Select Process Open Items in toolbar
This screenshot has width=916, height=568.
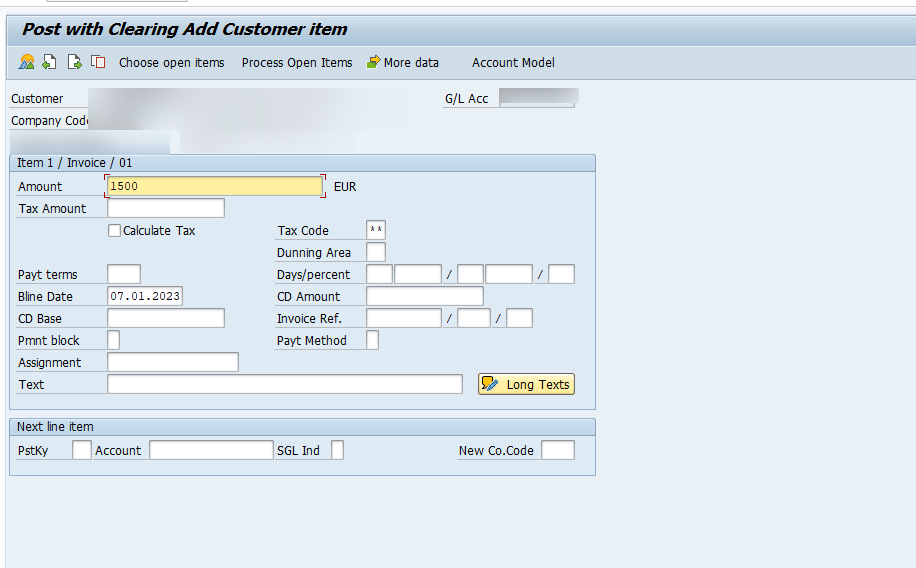[297, 63]
